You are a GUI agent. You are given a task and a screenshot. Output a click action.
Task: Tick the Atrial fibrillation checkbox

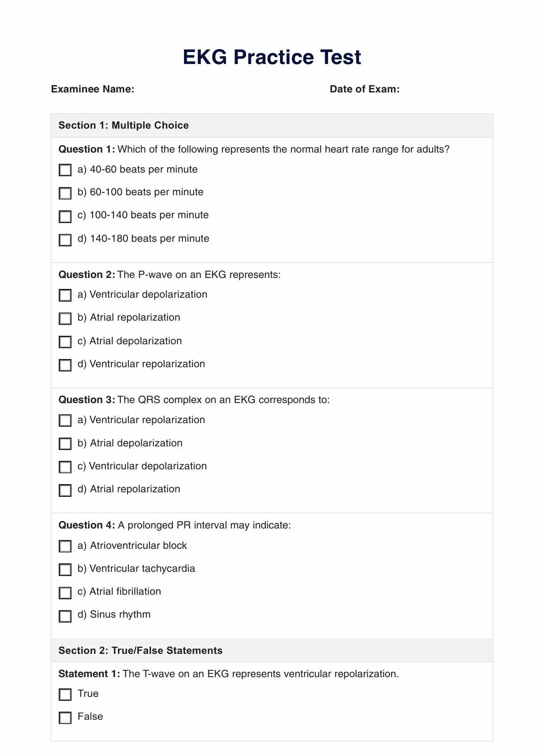click(65, 593)
